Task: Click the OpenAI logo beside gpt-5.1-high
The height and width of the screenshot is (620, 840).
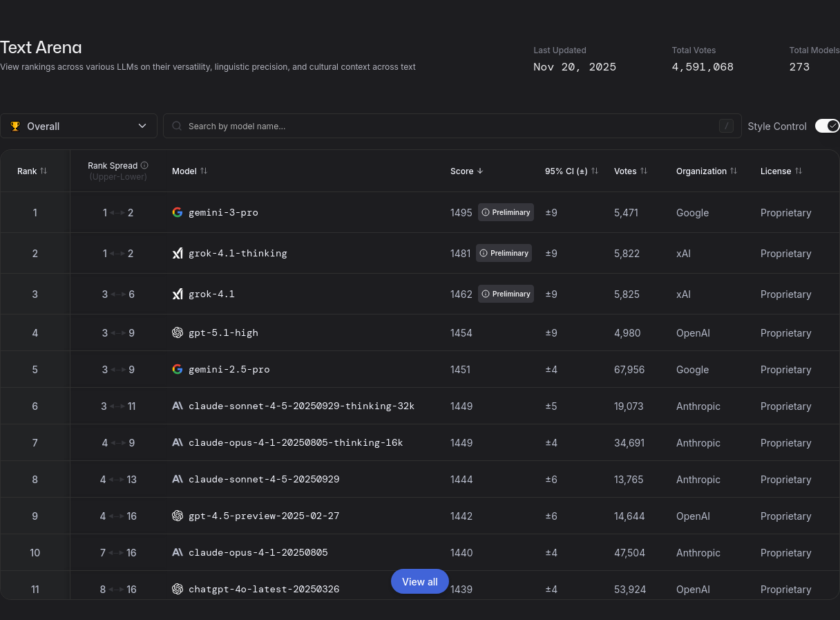Action: (x=178, y=332)
